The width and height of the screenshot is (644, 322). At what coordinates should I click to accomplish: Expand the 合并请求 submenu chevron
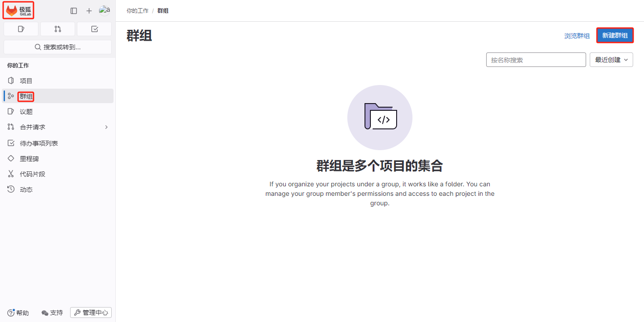click(x=106, y=127)
